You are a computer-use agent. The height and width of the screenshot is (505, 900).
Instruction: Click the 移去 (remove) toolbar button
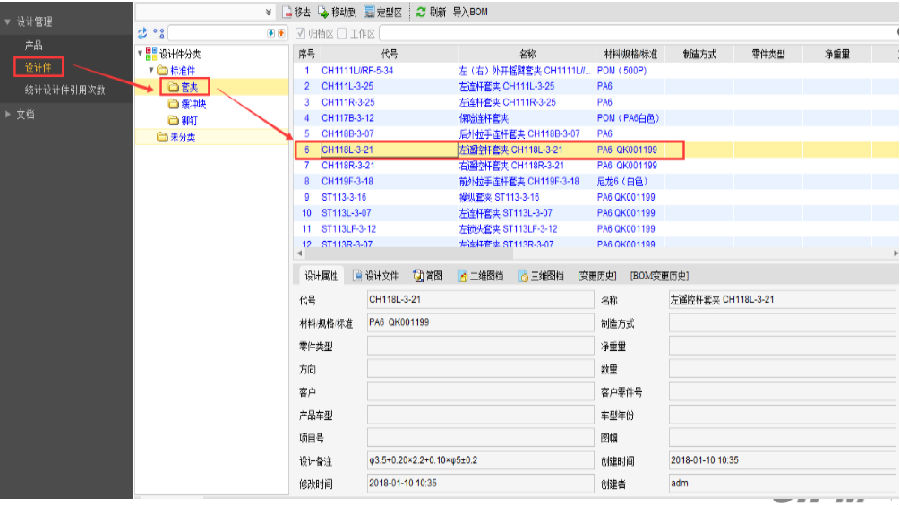point(297,12)
